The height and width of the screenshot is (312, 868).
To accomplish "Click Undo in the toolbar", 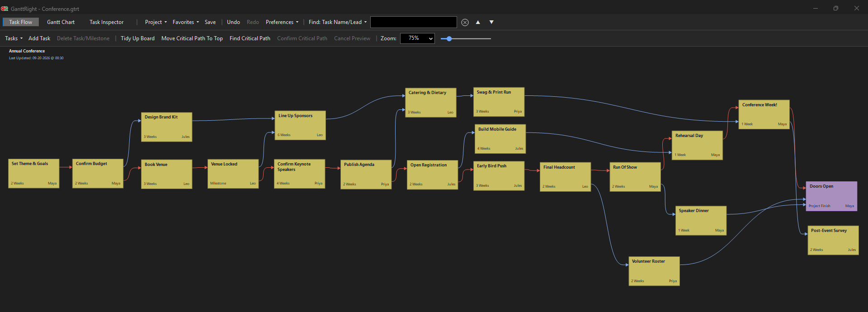I will tap(233, 22).
